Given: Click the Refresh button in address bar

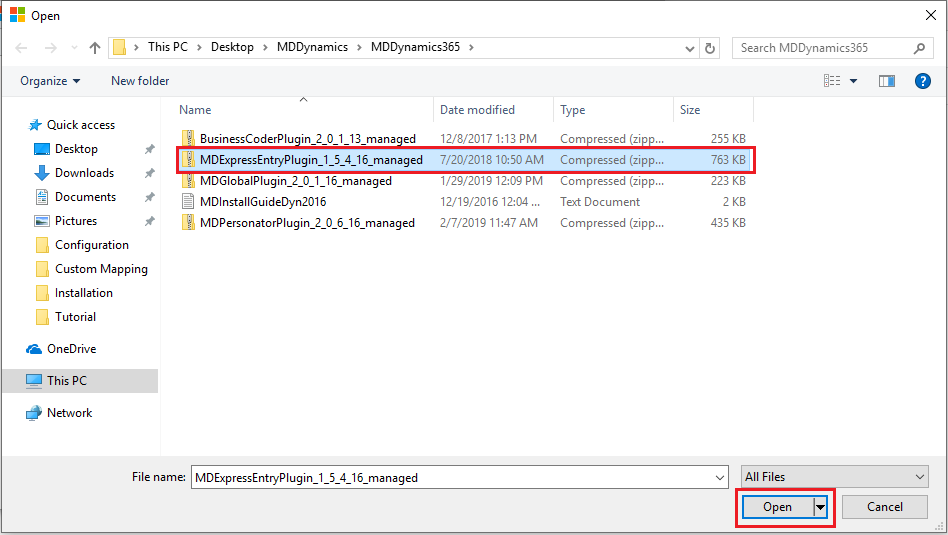Looking at the screenshot, I should 710,48.
